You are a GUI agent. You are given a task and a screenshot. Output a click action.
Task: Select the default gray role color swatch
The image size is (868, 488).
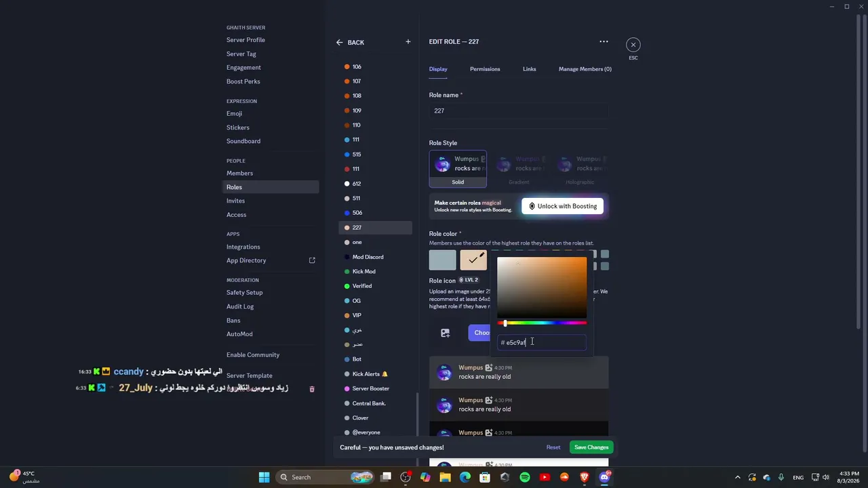click(443, 260)
